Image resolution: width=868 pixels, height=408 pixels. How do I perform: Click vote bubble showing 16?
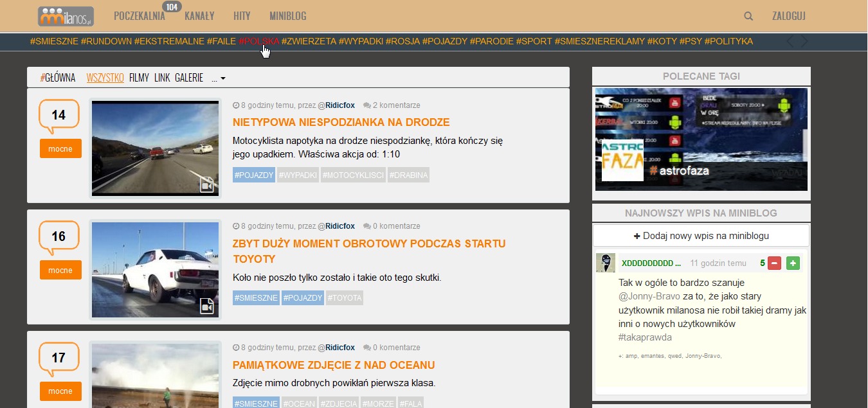click(59, 236)
